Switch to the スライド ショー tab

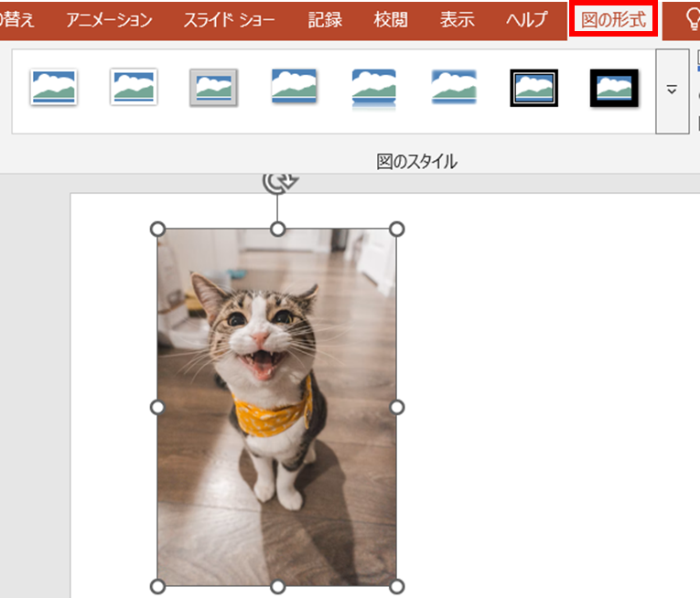pos(229,19)
